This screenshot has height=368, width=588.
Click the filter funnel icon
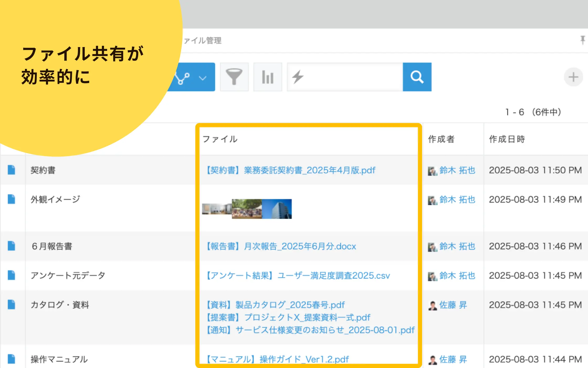click(234, 77)
